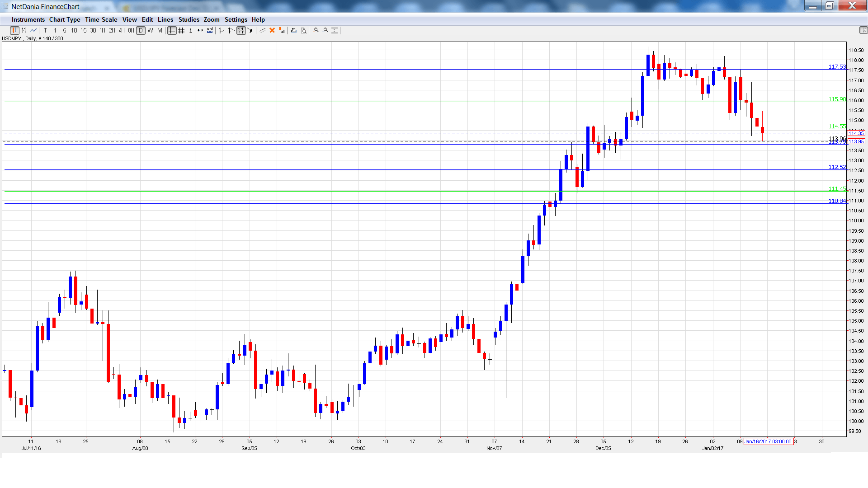Open the Time Scale menu
The height and width of the screenshot is (488, 868).
click(101, 19)
